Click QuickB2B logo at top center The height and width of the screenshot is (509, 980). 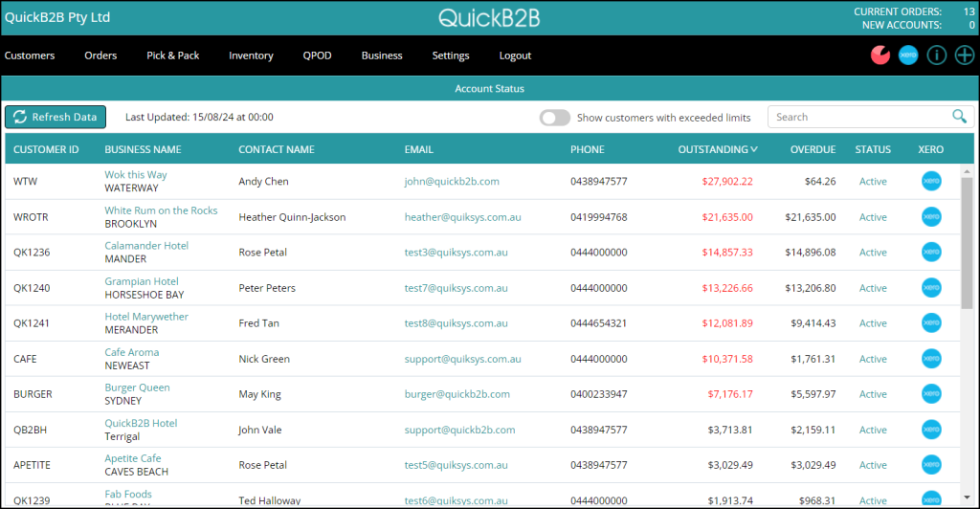[489, 17]
